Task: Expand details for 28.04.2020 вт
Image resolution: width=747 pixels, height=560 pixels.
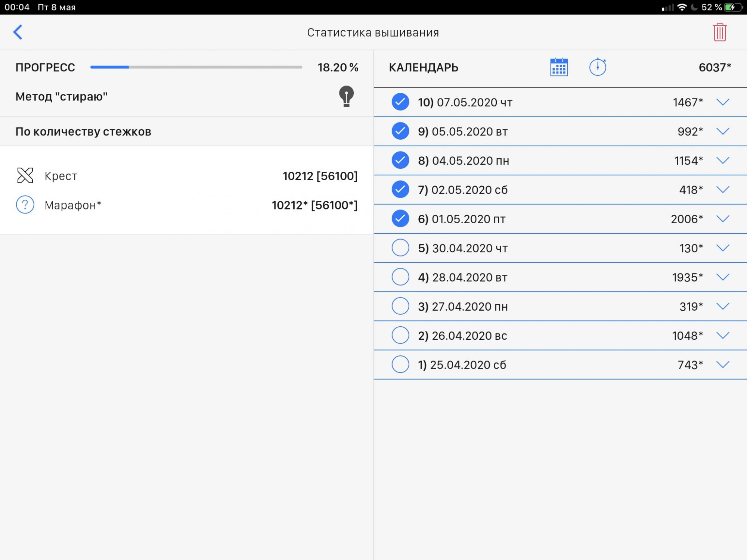Action: click(x=723, y=277)
